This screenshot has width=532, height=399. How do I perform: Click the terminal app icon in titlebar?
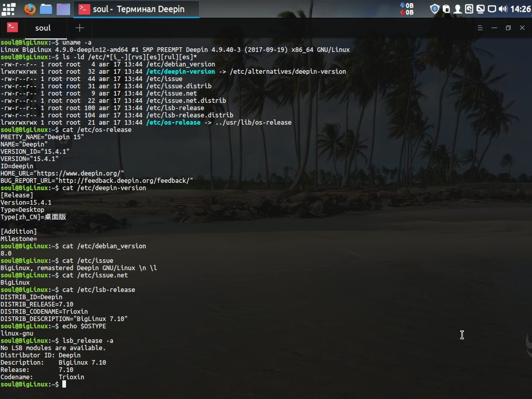coord(12,27)
